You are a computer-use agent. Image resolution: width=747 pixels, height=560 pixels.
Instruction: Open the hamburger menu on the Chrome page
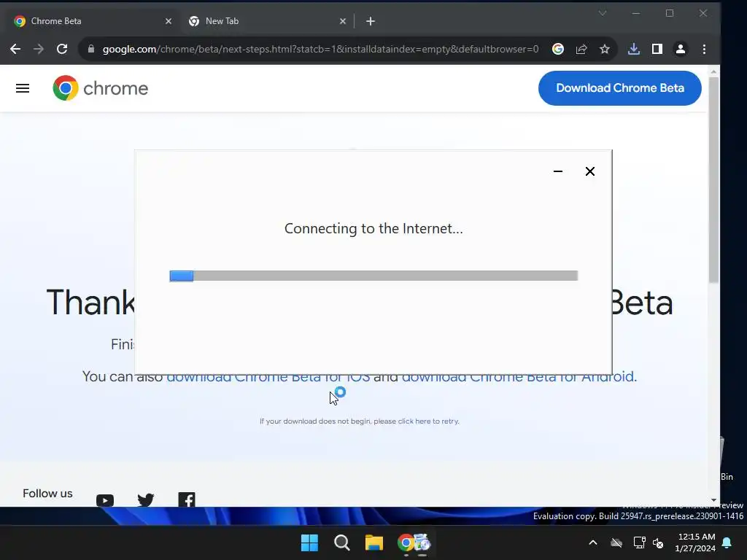point(23,88)
